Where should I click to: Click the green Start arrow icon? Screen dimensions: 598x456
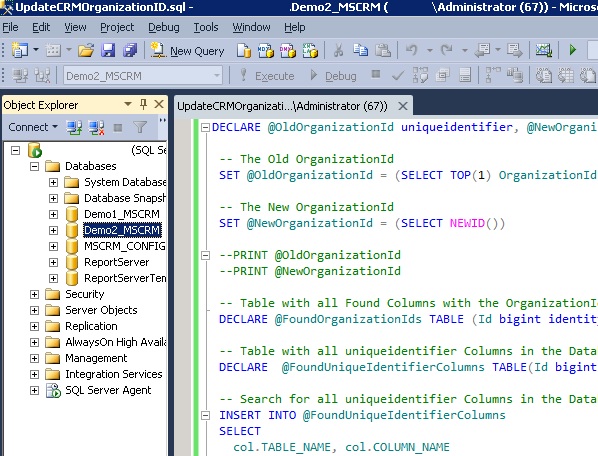click(x=572, y=50)
